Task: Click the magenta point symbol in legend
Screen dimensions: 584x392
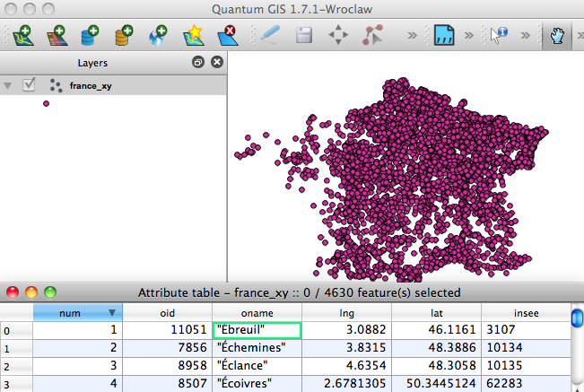Action: (x=46, y=103)
